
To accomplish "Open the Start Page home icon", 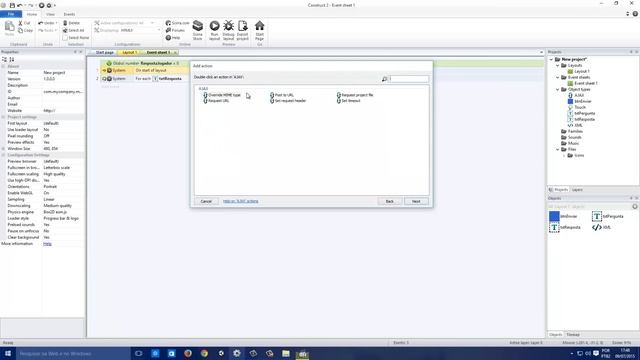I will coord(259,26).
